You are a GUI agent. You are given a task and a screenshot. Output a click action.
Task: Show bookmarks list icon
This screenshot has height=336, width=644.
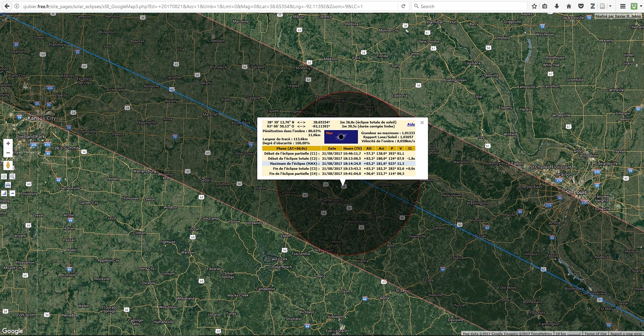545,6
